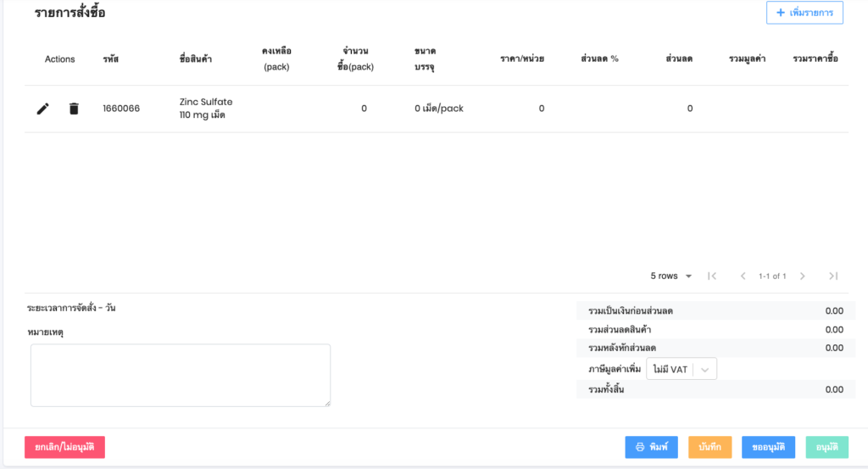Click the เพิ่มรายการ add item button
The width and height of the screenshot is (868, 469).
click(804, 13)
